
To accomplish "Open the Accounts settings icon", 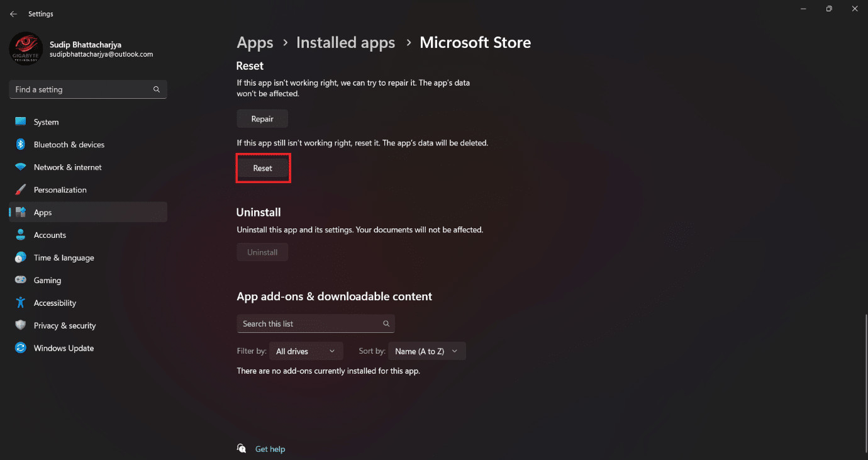I will point(21,235).
